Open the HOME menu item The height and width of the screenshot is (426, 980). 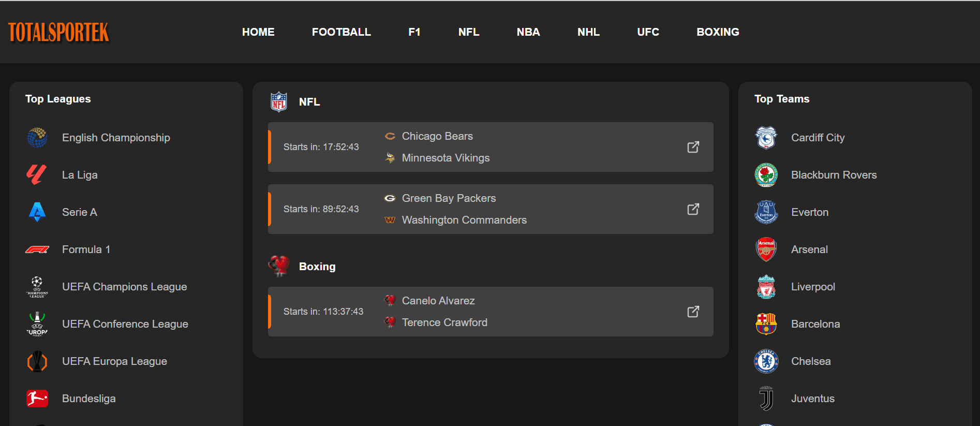(x=258, y=32)
